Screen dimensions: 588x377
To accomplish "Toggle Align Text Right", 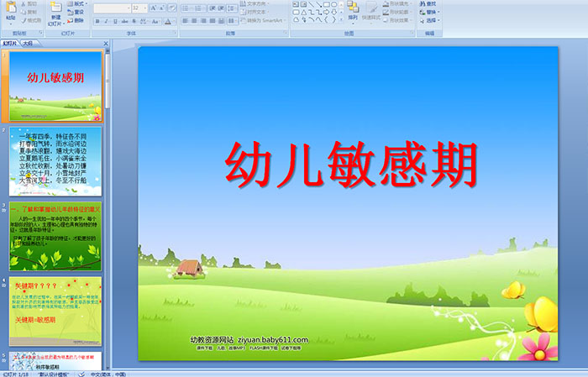I will [203, 21].
